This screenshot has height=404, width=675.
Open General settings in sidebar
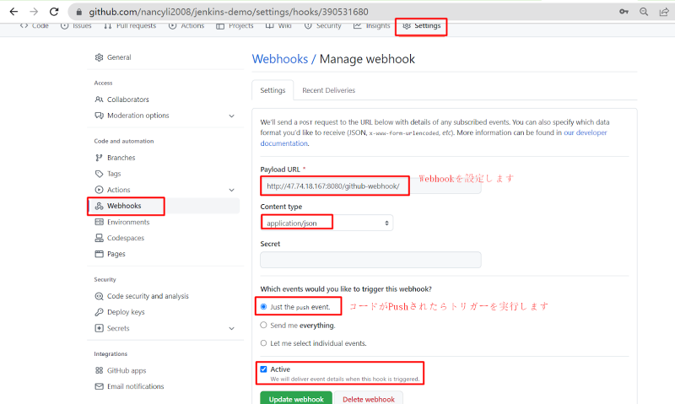click(x=119, y=57)
